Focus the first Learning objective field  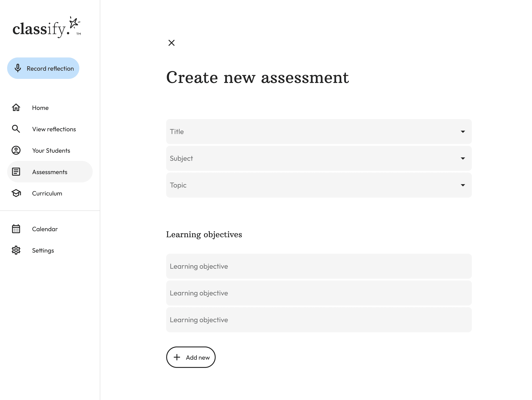click(319, 266)
